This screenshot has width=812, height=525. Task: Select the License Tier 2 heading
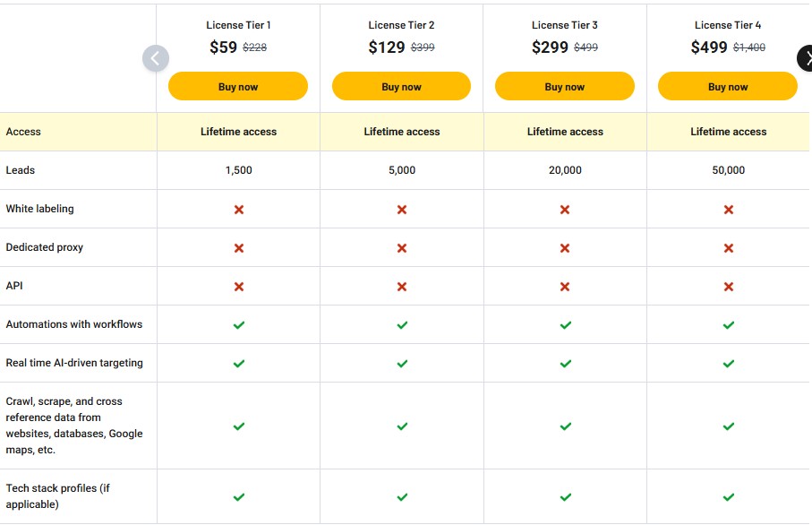pos(401,25)
